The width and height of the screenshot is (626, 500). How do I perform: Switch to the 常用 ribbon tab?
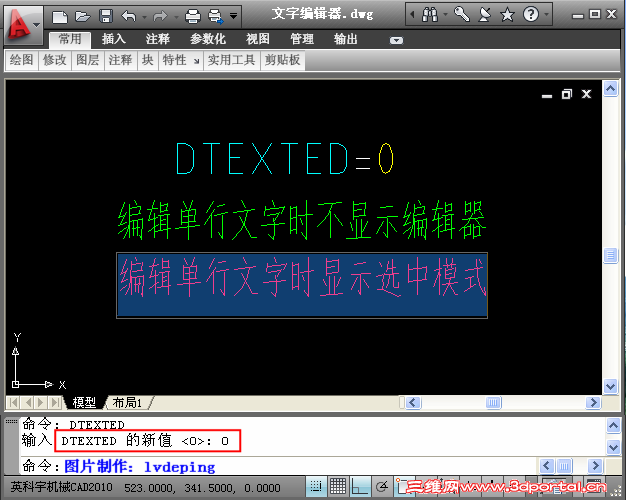pos(70,39)
